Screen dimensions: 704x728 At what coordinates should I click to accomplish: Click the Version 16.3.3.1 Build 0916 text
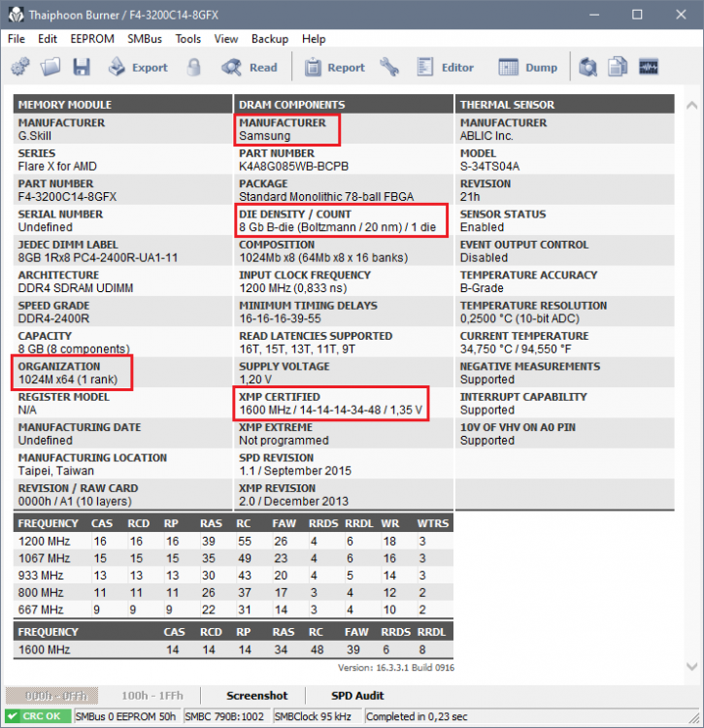click(x=396, y=668)
